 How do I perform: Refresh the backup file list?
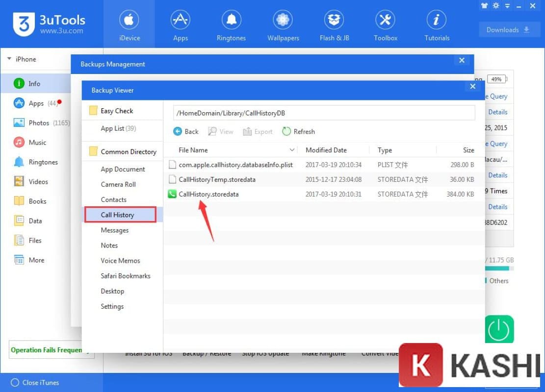click(x=298, y=131)
